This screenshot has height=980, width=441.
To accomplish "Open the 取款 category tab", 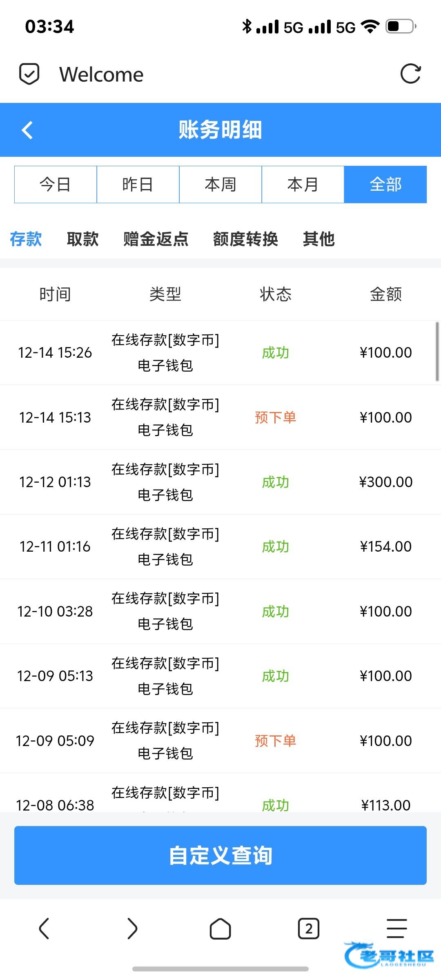I will 82,239.
